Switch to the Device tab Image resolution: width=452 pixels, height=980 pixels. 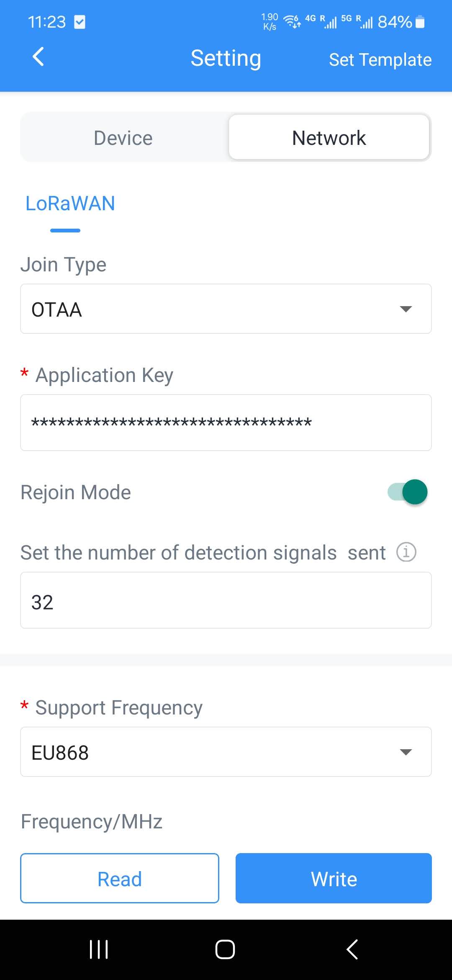(x=123, y=138)
